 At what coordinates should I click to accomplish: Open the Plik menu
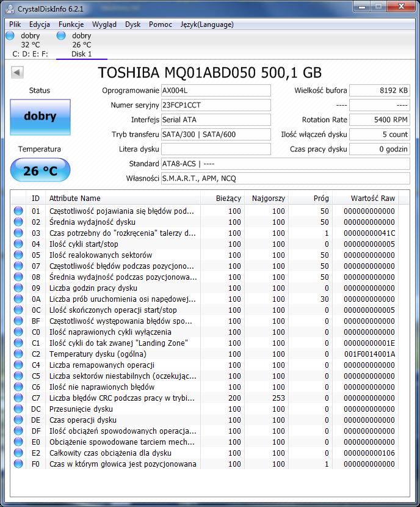click(x=15, y=24)
